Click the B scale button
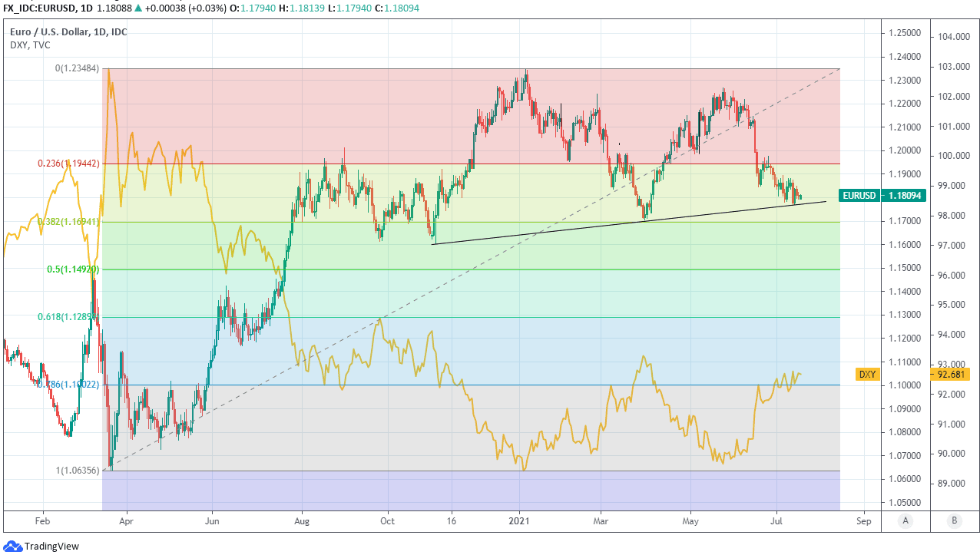This screenshot has height=555, width=980. click(x=954, y=520)
